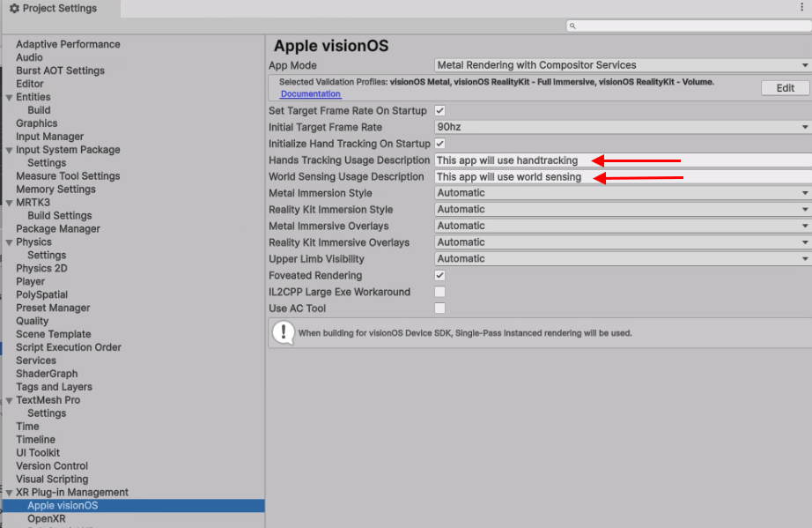
Task: Open the Graphics settings
Action: [36, 123]
